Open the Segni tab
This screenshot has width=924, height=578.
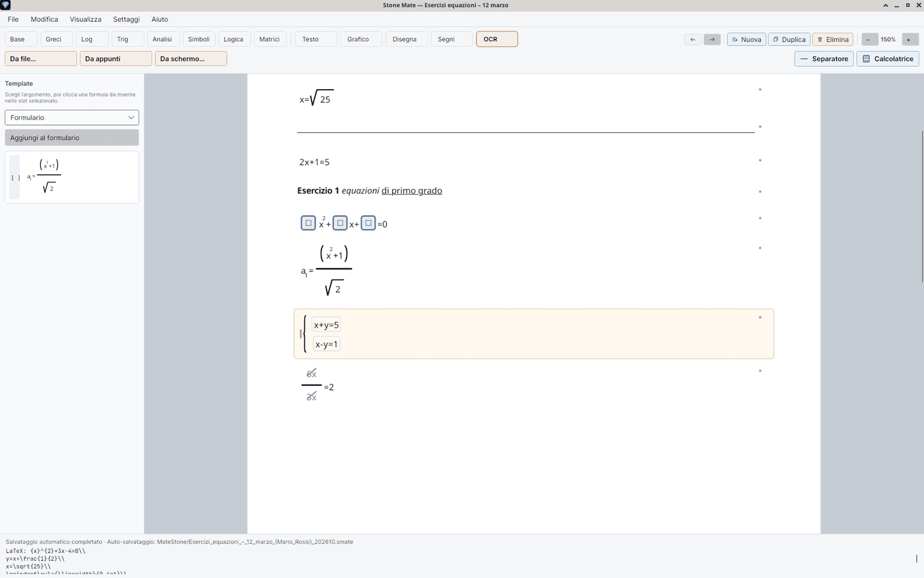click(451, 40)
